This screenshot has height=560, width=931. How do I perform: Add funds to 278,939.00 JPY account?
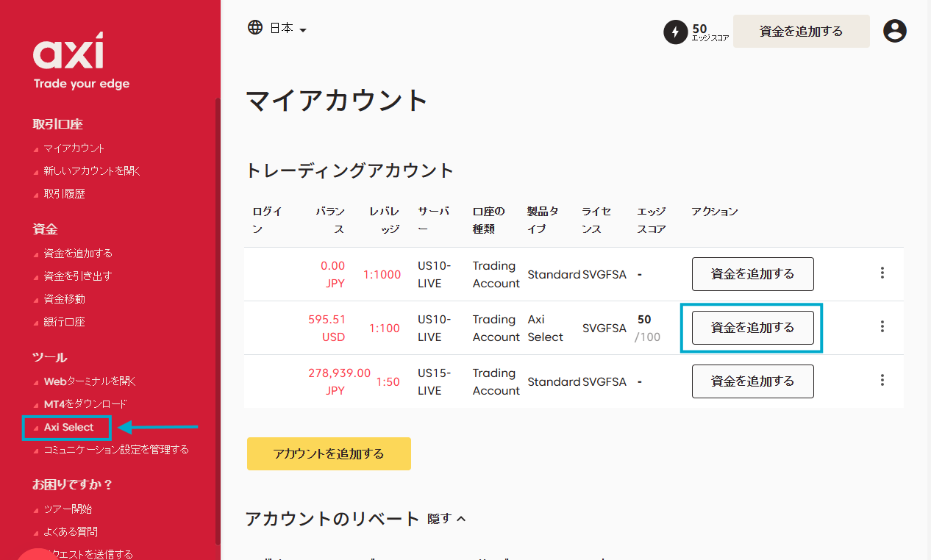pos(752,381)
